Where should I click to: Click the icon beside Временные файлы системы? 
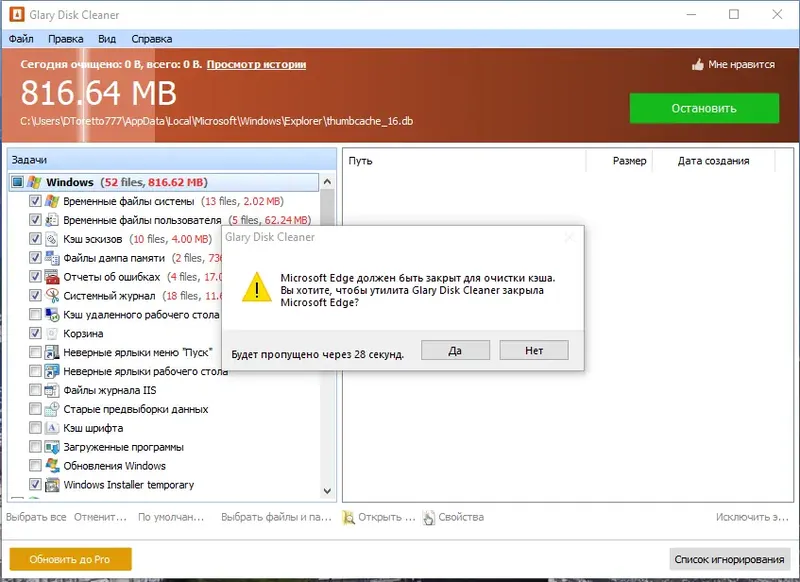click(52, 201)
